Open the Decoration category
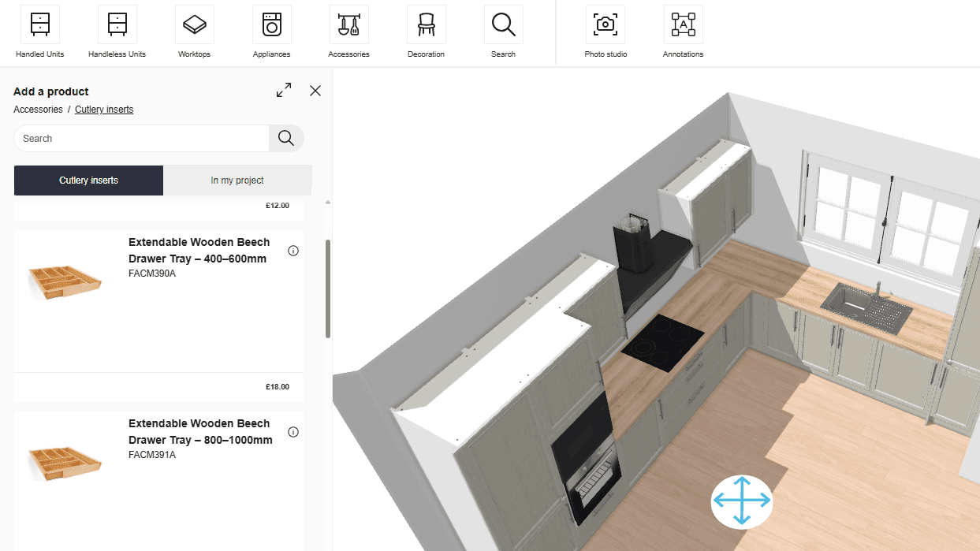This screenshot has width=980, height=551. [426, 32]
